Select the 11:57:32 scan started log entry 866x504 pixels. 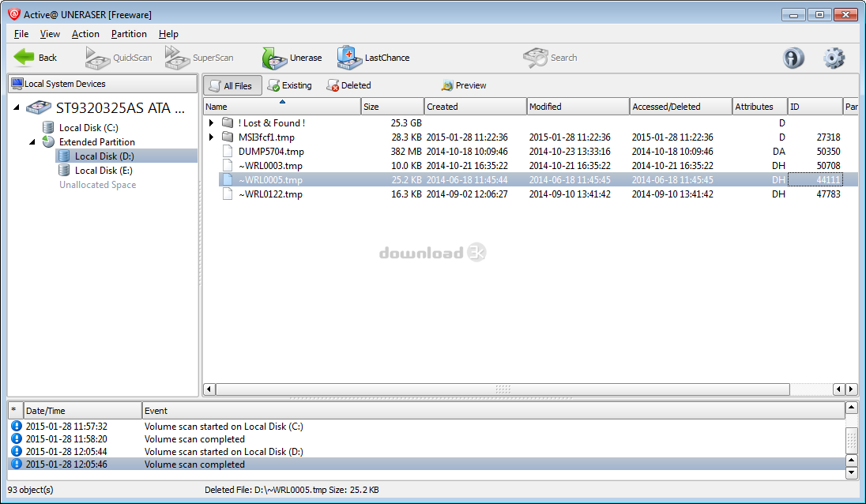[x=427, y=426]
